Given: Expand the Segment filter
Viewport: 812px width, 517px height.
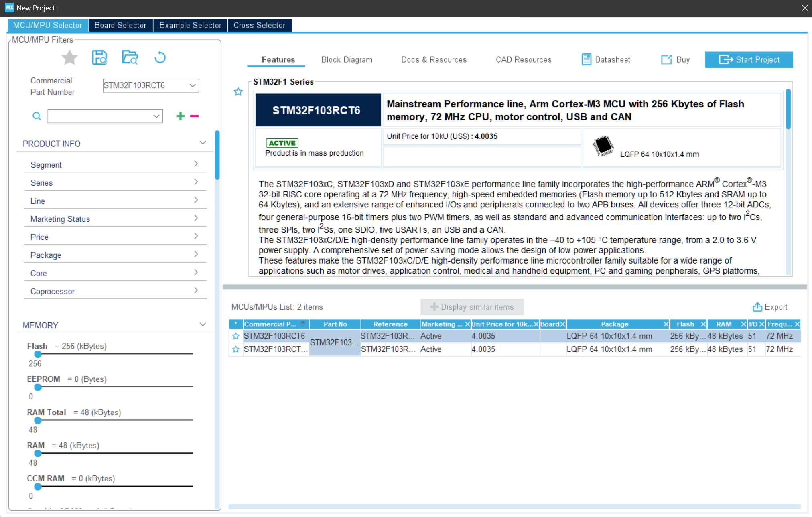Looking at the screenshot, I should [196, 164].
